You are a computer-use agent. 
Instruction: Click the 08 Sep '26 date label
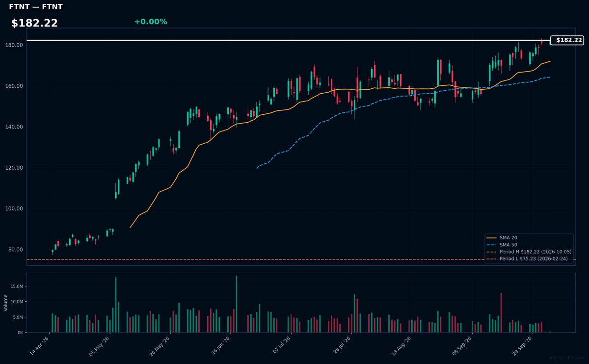[x=462, y=346]
